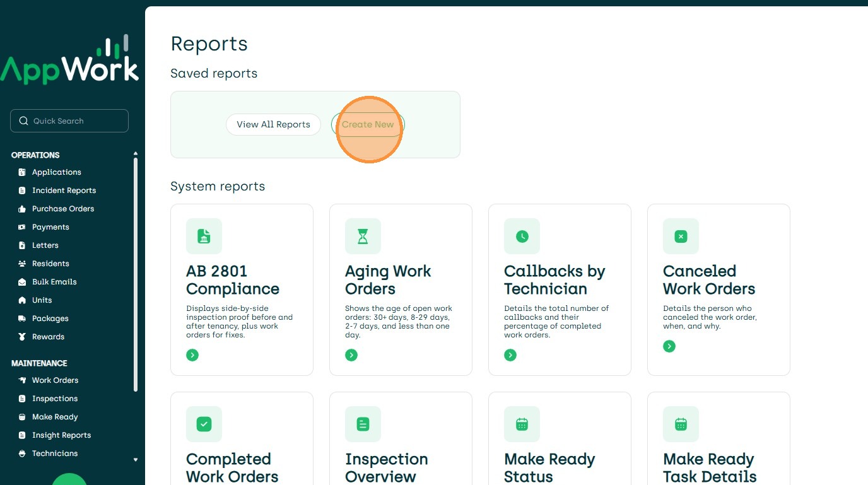Click the View All Reports button
The height and width of the screenshot is (485, 868).
273,124
